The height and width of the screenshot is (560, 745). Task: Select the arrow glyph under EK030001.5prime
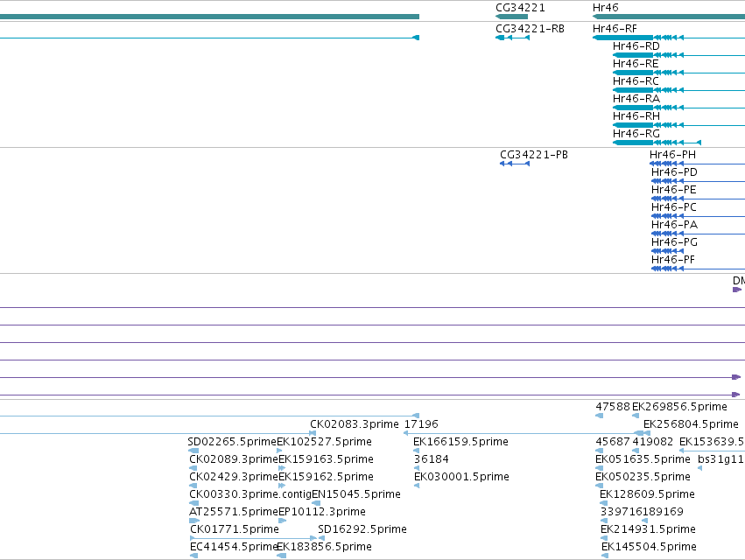click(417, 486)
